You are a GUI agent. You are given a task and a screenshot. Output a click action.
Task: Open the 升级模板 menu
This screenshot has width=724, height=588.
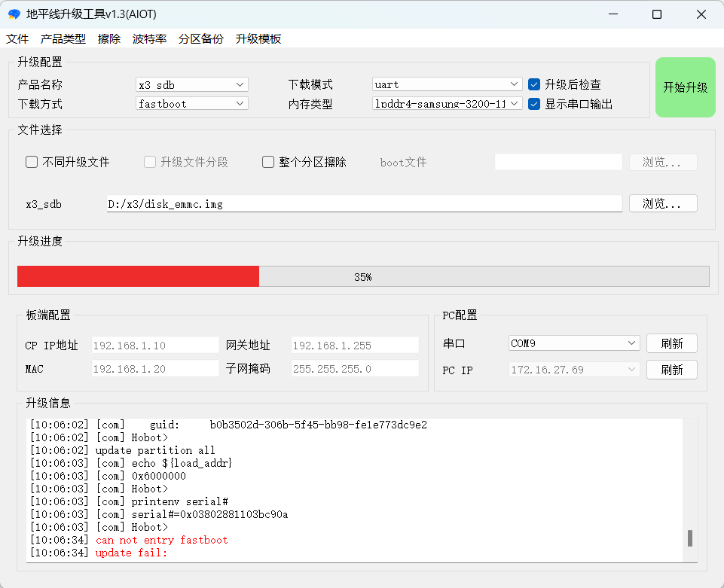pyautogui.click(x=258, y=38)
